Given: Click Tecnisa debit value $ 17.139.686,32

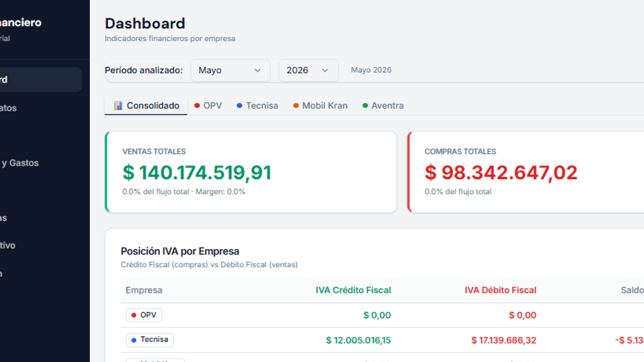Looking at the screenshot, I should (x=504, y=340).
